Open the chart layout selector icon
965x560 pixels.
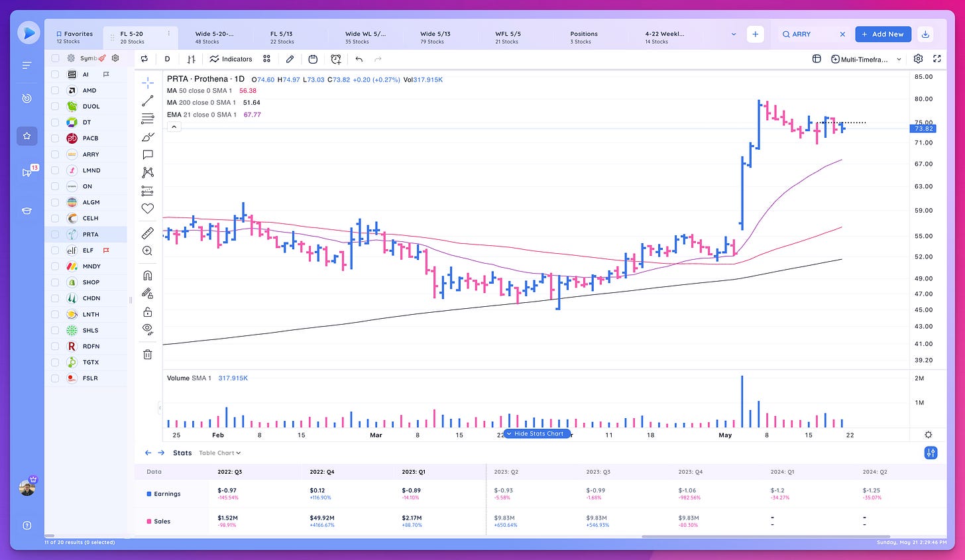(x=817, y=59)
